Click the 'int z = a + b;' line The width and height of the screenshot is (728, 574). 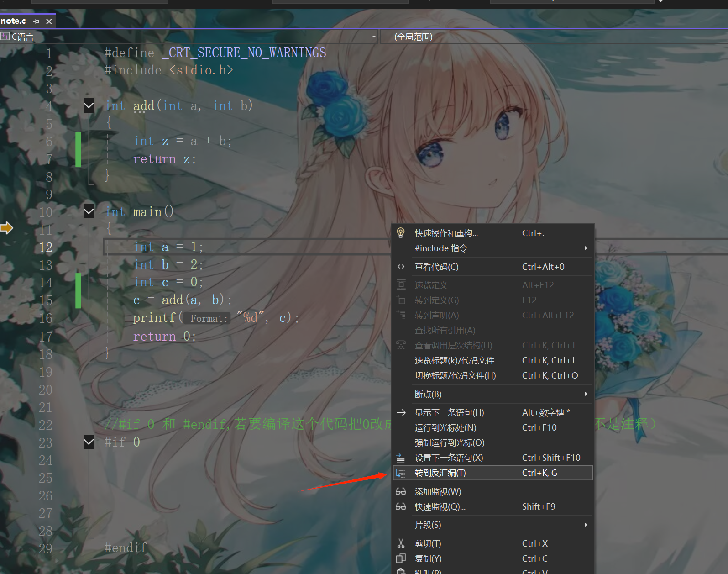[x=183, y=141]
